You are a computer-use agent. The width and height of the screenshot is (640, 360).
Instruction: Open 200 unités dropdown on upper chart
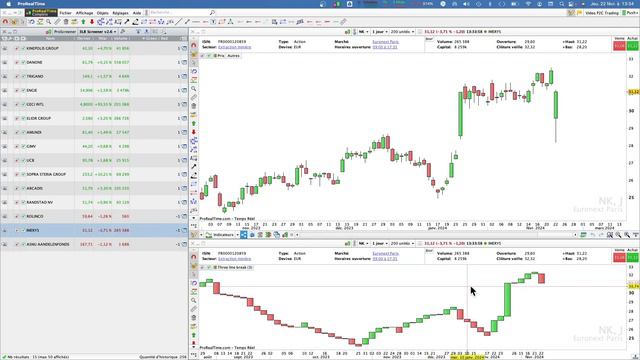[402, 31]
